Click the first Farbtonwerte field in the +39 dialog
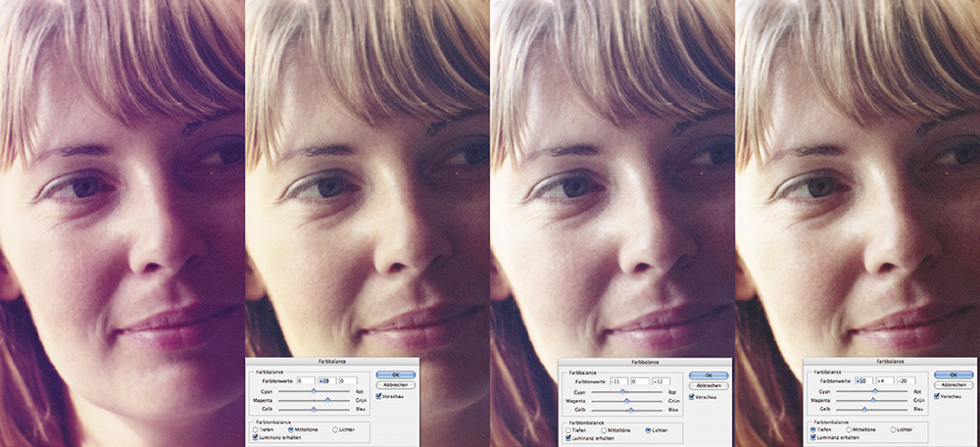The height and width of the screenshot is (447, 980). coord(306,380)
